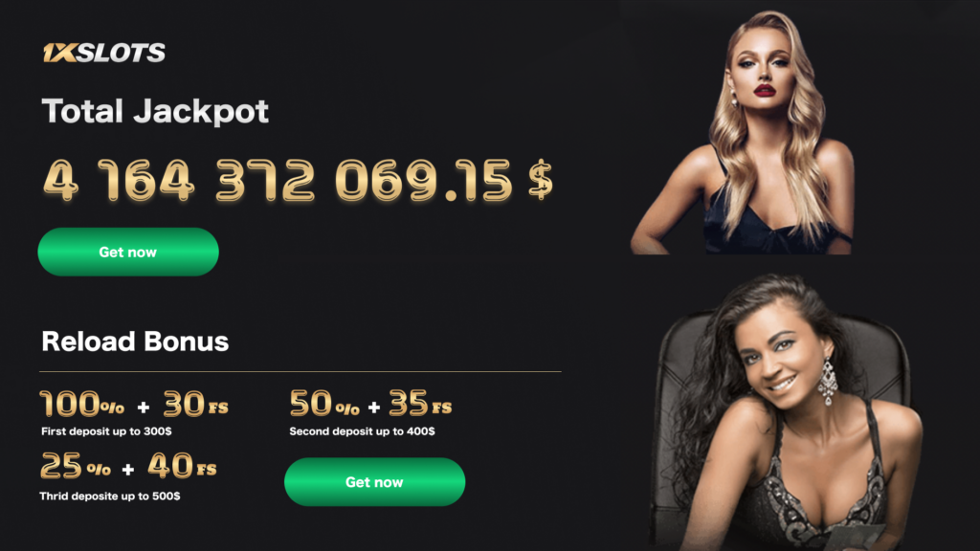The height and width of the screenshot is (551, 980).
Task: Click the 30 FS free spins figure
Action: 195,404
